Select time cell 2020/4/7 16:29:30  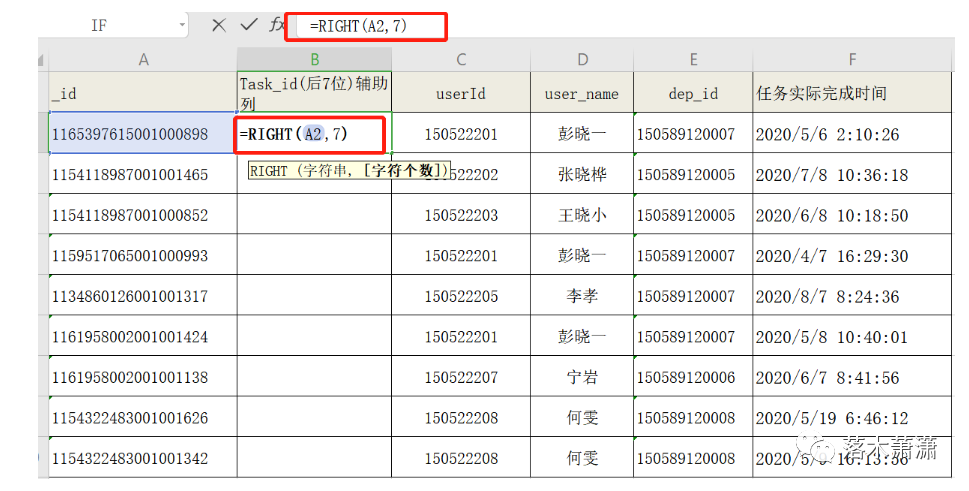coord(852,254)
